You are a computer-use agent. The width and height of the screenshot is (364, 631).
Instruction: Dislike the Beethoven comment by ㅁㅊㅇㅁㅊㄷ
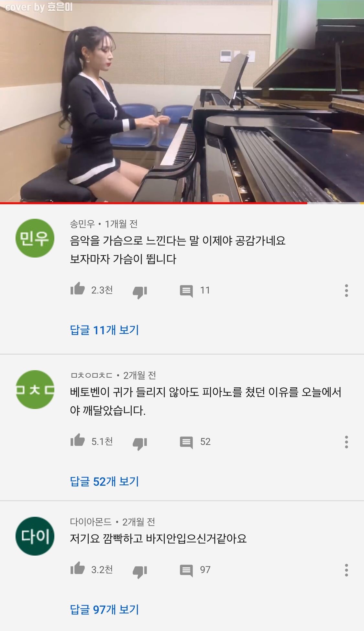click(140, 444)
